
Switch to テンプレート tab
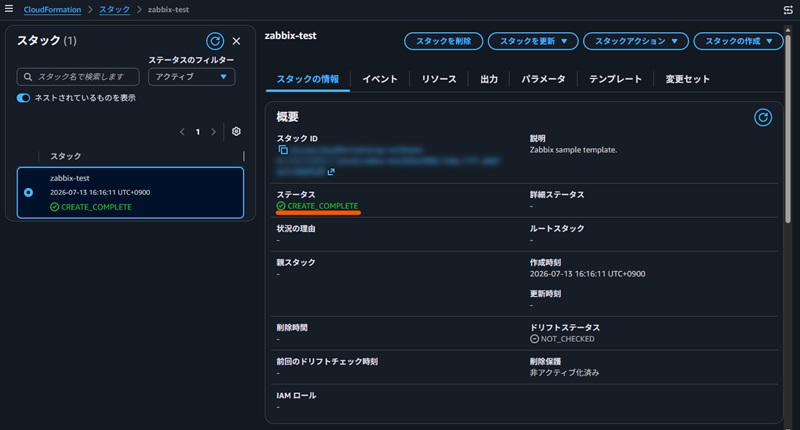[615, 79]
